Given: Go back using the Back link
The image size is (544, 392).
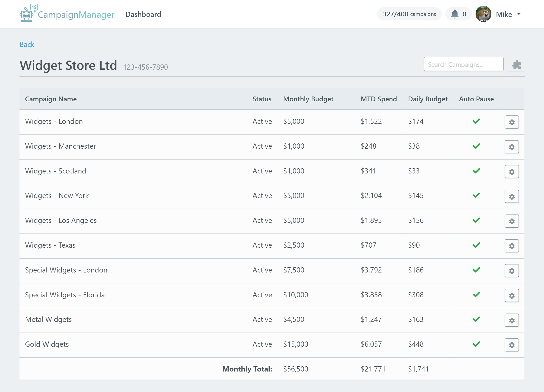Looking at the screenshot, I should tap(27, 44).
